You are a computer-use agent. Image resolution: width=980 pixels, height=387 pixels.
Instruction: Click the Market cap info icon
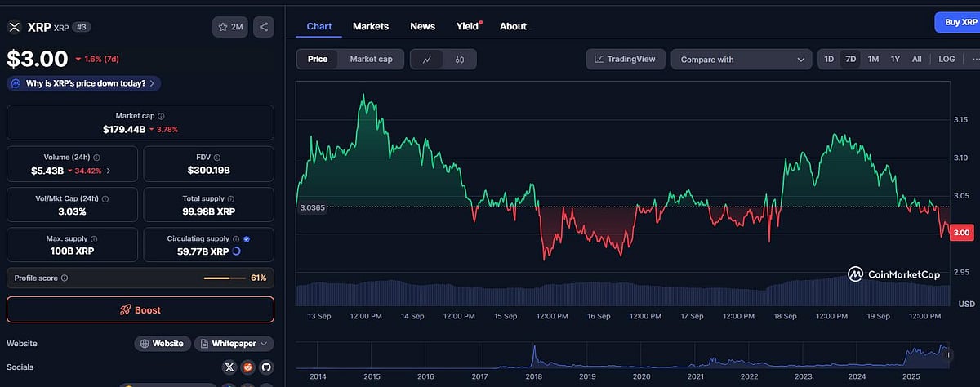point(161,117)
